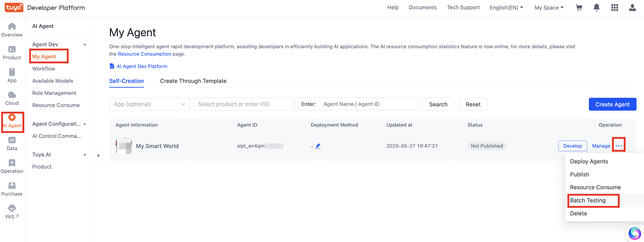Click the Manage link
The height and width of the screenshot is (242, 644).
tap(601, 146)
